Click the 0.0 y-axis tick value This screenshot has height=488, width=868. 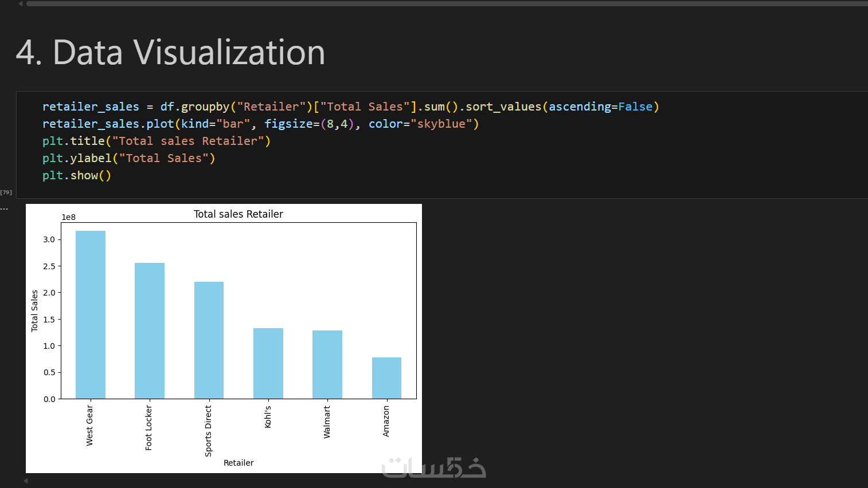click(x=49, y=399)
